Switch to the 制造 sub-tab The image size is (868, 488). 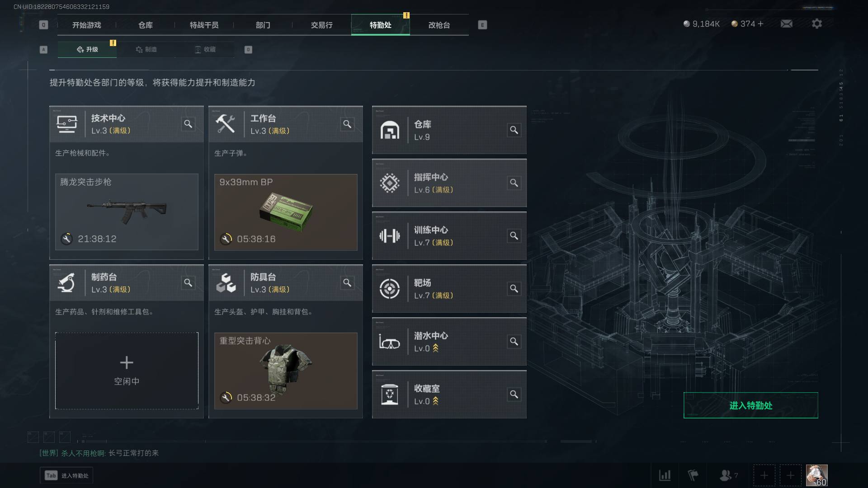click(x=146, y=49)
